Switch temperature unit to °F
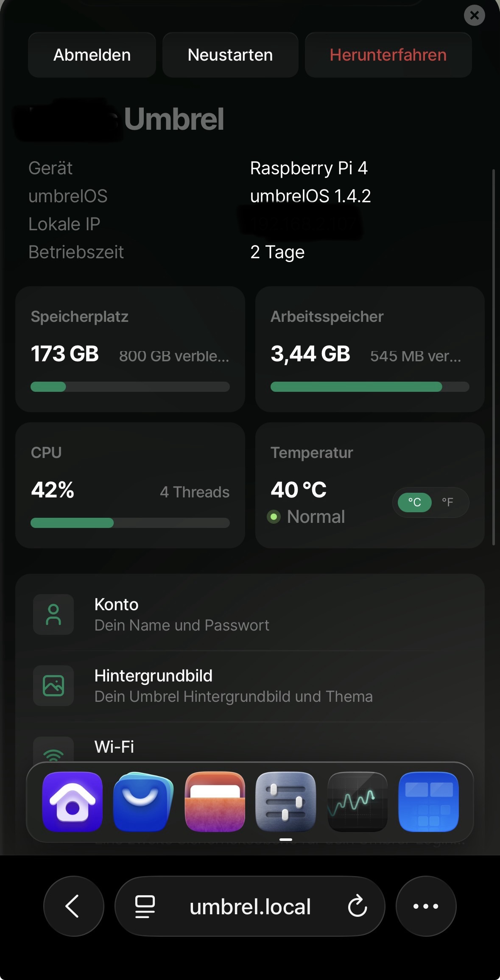Viewport: 500px width, 980px height. click(447, 502)
